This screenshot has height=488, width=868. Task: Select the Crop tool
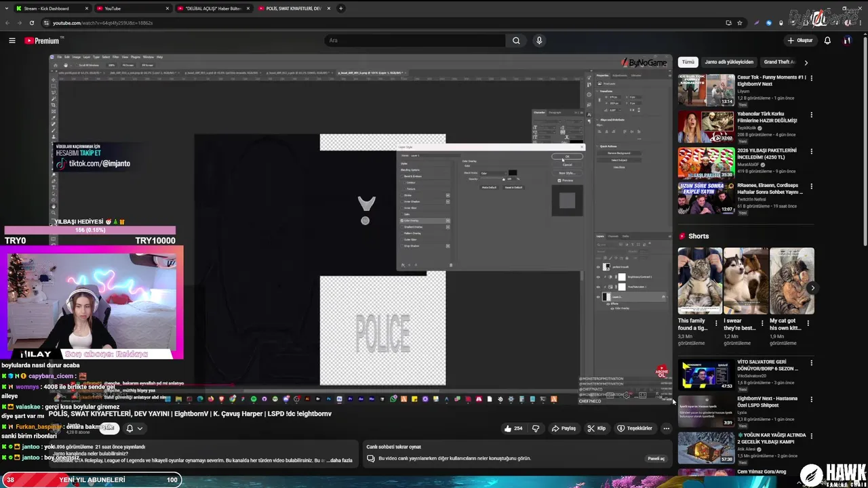click(x=54, y=105)
